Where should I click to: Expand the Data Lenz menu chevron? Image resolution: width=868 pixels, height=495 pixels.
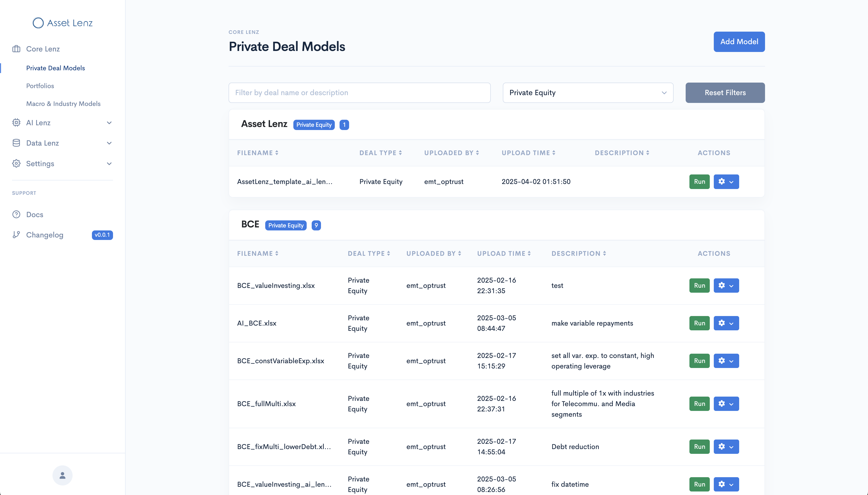click(x=109, y=143)
